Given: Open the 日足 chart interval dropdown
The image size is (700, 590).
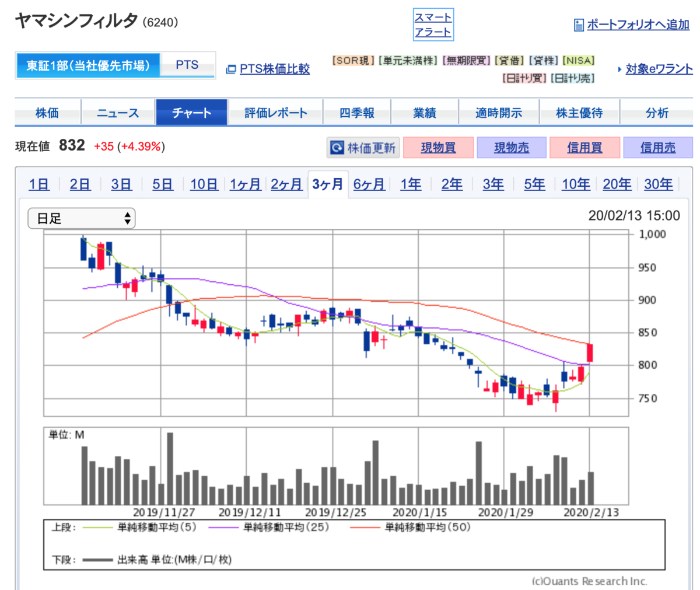Looking at the screenshot, I should (82, 219).
